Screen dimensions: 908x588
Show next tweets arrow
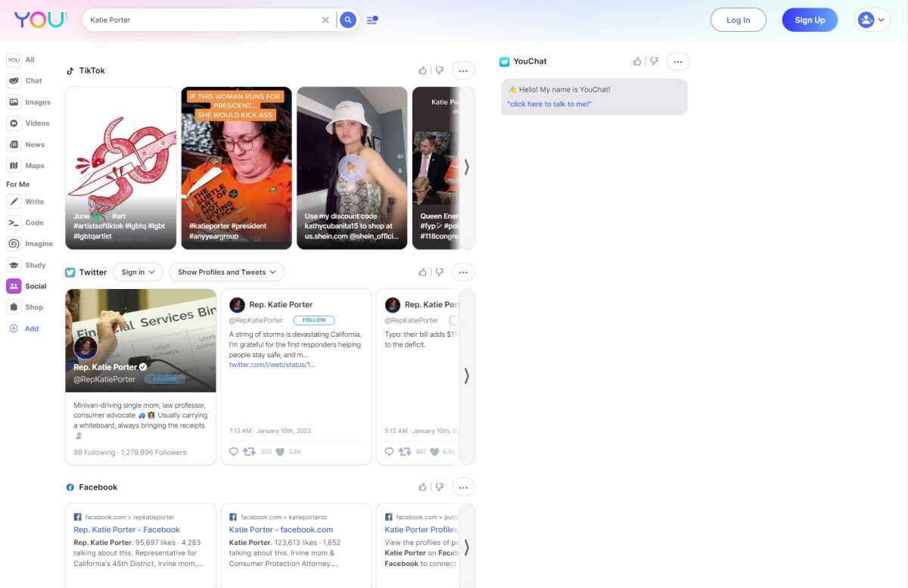click(x=467, y=376)
